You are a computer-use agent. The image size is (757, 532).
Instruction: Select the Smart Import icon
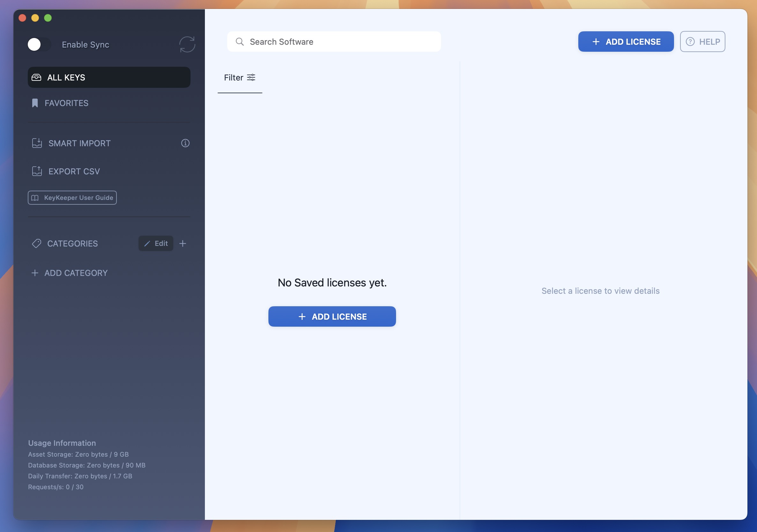(x=37, y=143)
